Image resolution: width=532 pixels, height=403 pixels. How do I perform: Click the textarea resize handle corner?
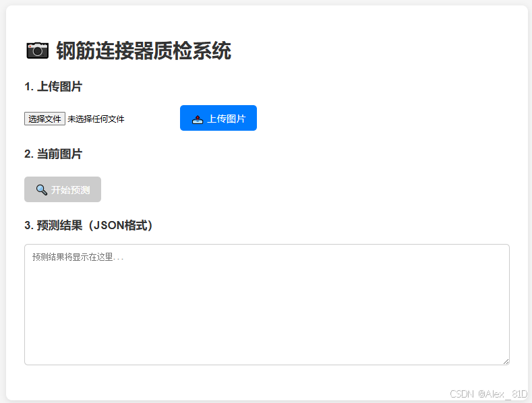(506, 362)
